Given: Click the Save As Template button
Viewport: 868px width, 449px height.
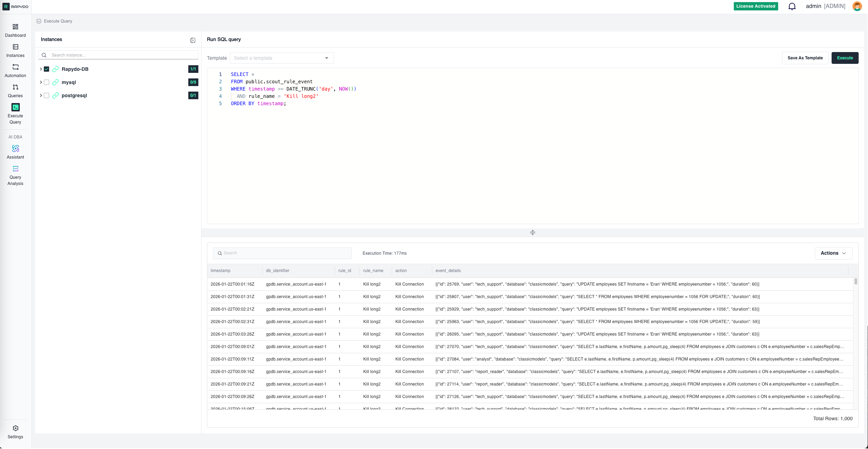Looking at the screenshot, I should point(805,58).
